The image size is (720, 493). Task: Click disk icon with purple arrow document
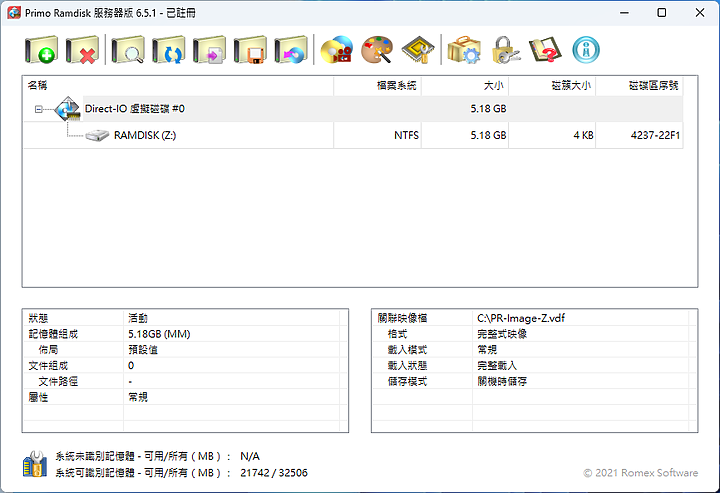pos(209,50)
